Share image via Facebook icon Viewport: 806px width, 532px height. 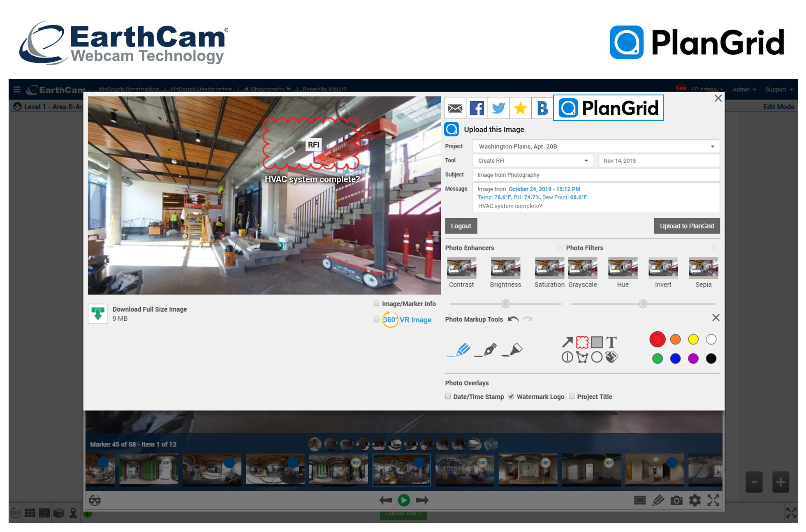tap(477, 108)
